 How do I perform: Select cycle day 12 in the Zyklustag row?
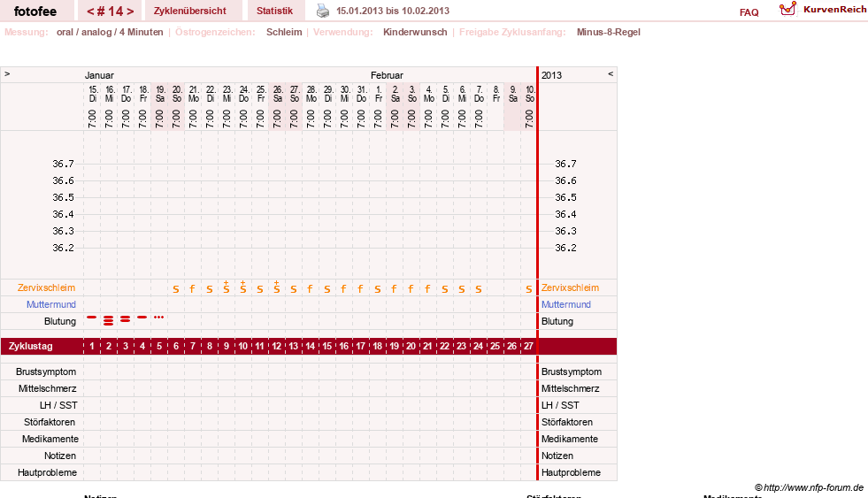[276, 347]
